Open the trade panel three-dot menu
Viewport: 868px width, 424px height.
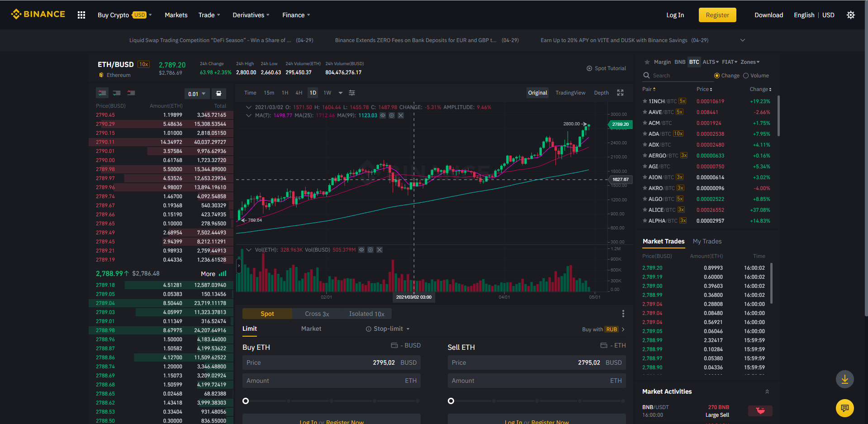623,314
